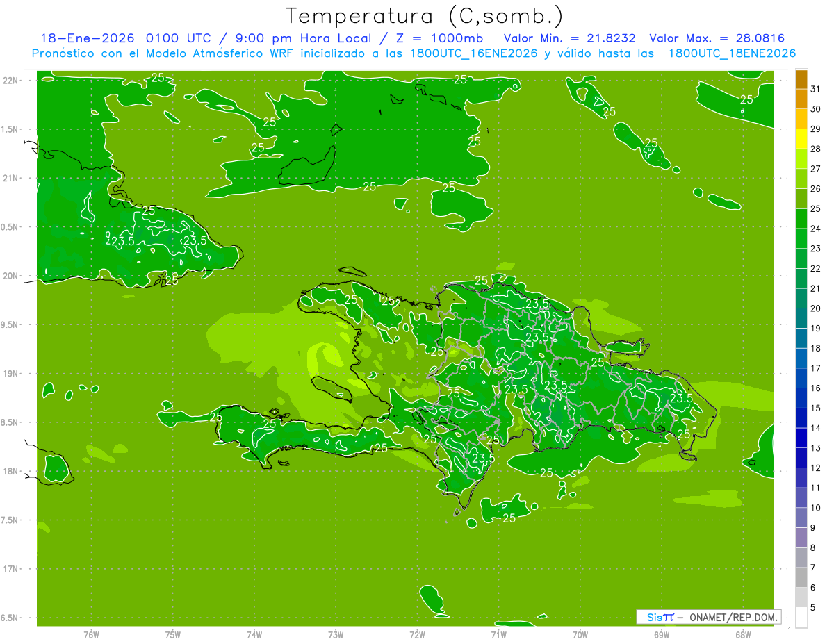Click colorbar scale label '20'

815,308
